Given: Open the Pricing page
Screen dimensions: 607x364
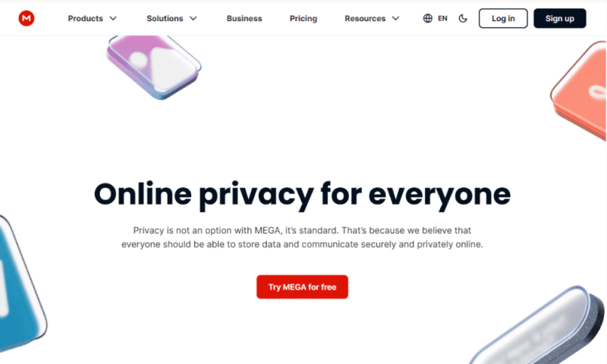Looking at the screenshot, I should [x=303, y=18].
